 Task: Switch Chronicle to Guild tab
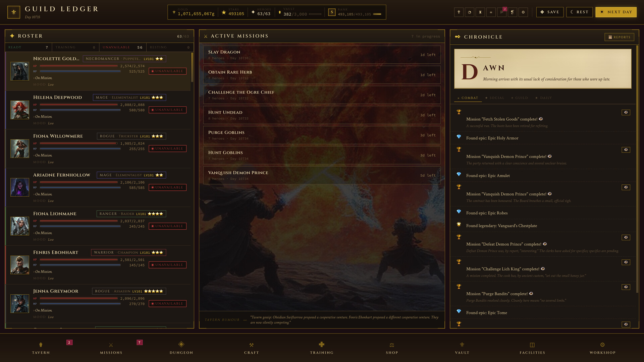(x=519, y=98)
